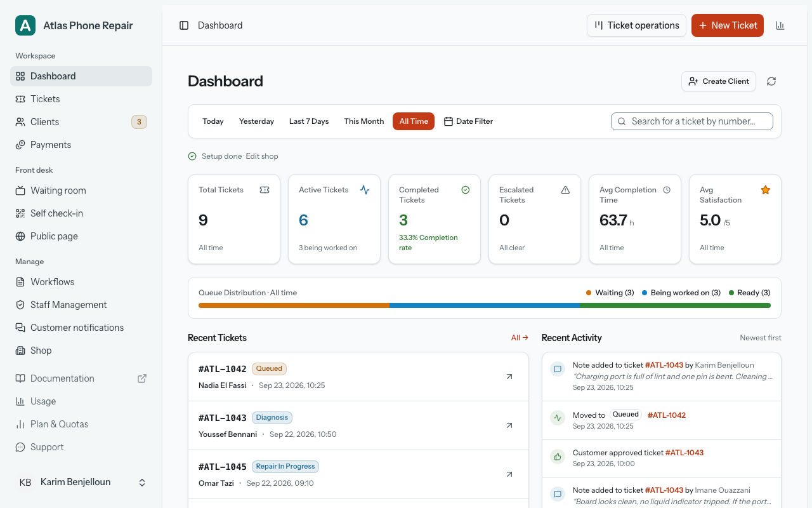The image size is (812, 508).
Task: Click the green Ready queue bar segment
Action: coord(675,305)
